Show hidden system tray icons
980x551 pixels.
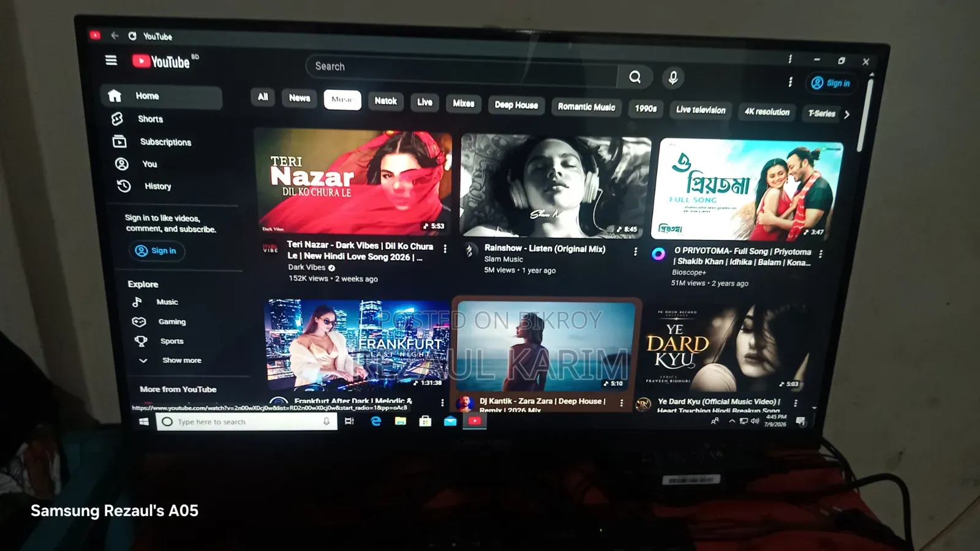(x=731, y=421)
